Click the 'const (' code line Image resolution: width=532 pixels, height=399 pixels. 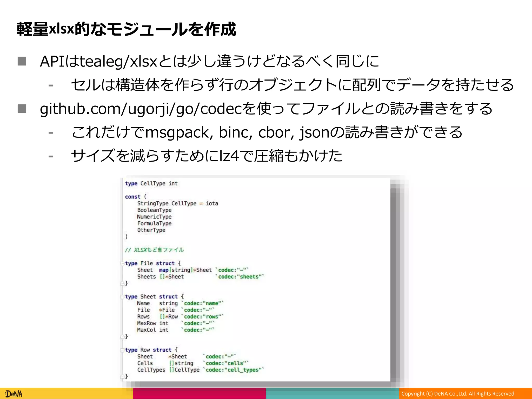point(136,197)
